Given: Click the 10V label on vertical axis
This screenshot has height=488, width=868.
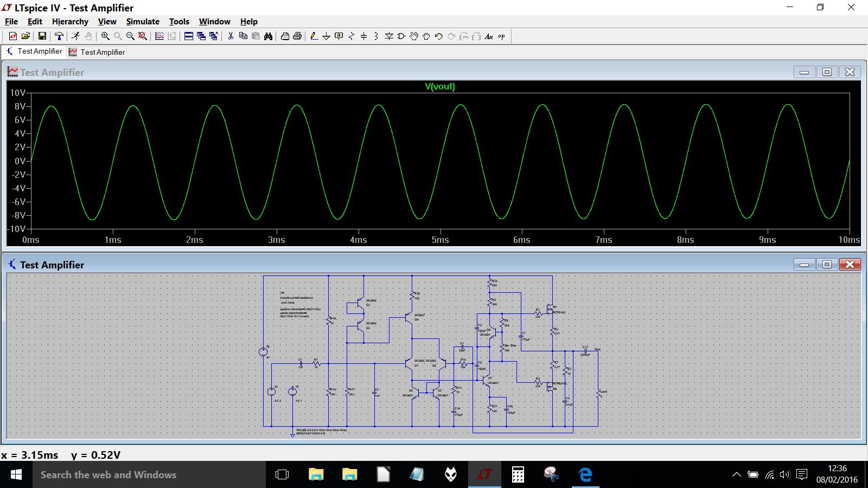Looking at the screenshot, I should pyautogui.click(x=17, y=93).
